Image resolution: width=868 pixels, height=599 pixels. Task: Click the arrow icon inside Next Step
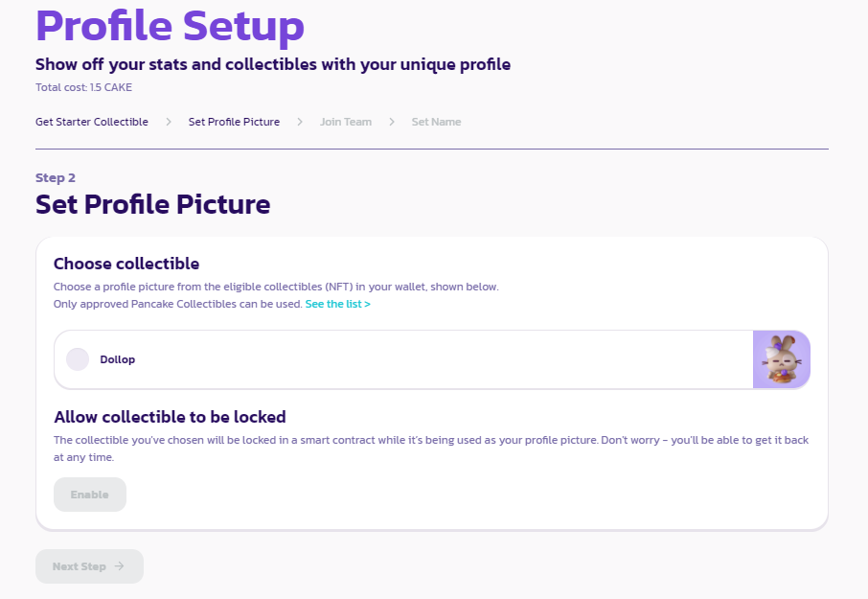point(120,566)
